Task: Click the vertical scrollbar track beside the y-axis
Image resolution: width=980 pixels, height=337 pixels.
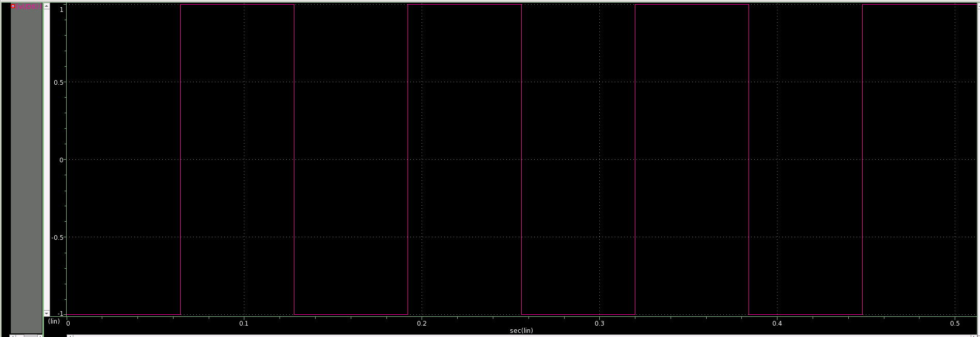Action: (x=46, y=160)
